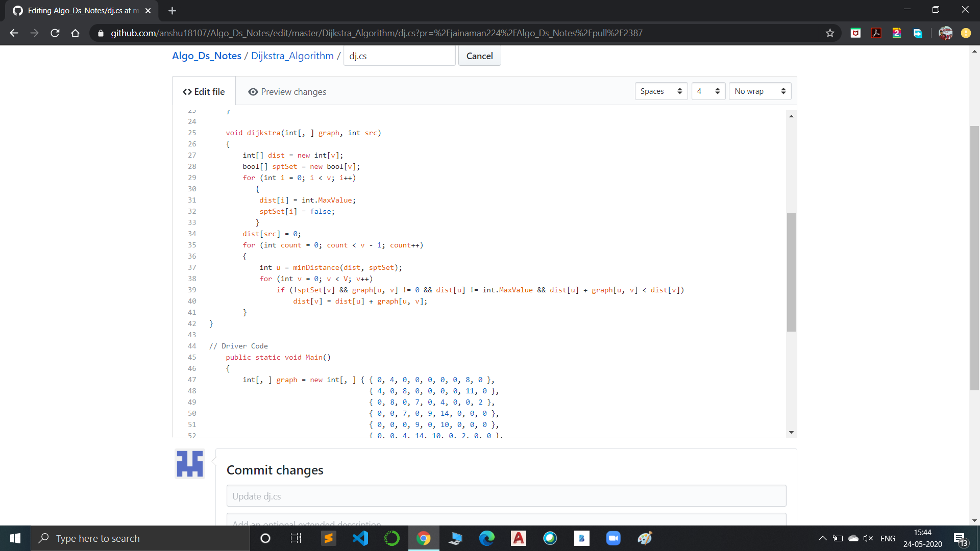The width and height of the screenshot is (980, 551).
Task: Open the McAfee WebAdvisor extension
Action: 855,33
